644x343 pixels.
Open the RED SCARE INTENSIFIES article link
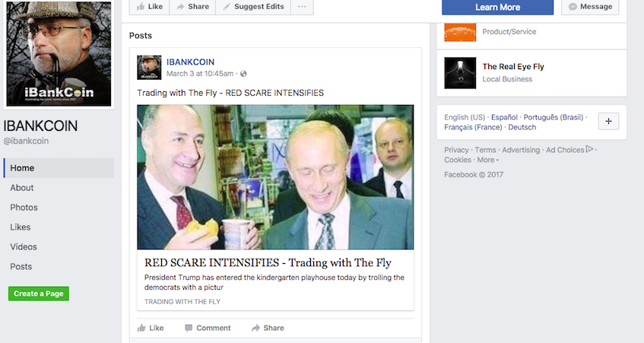click(x=268, y=262)
